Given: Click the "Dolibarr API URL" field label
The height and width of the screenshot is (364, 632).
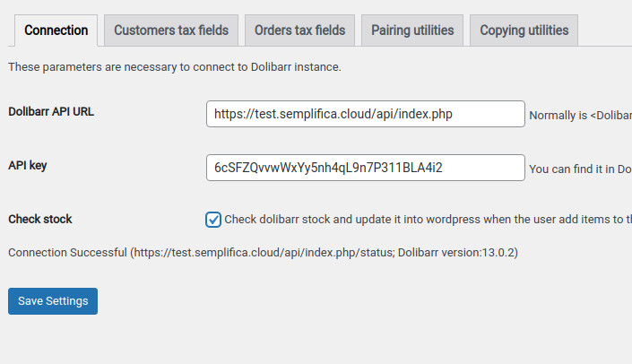Looking at the screenshot, I should tap(51, 112).
